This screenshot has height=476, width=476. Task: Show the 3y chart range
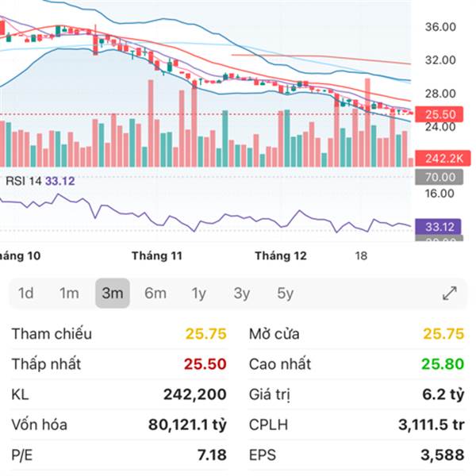[242, 294]
